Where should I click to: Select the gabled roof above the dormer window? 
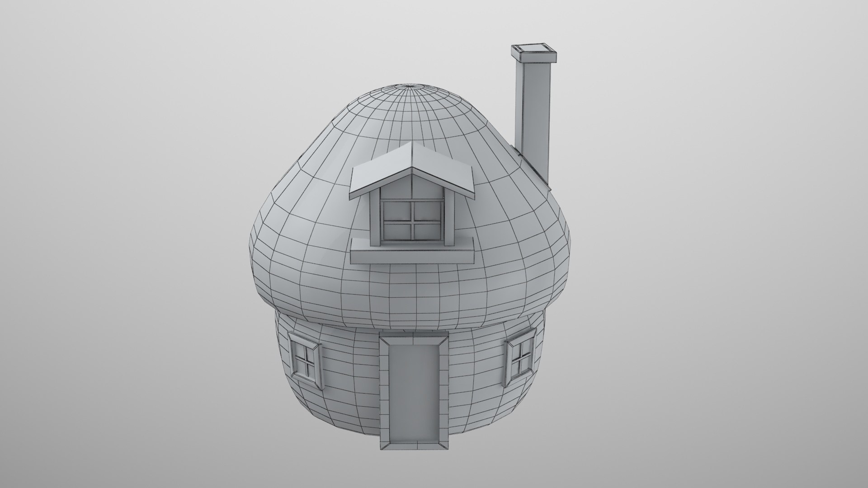coord(413,170)
